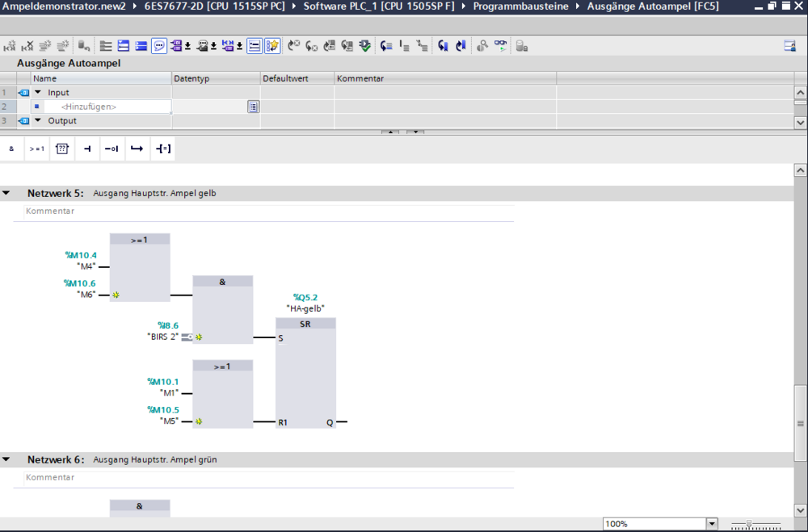The height and width of the screenshot is (532, 808).
Task: Insert the empty box (??) element
Action: (62, 149)
